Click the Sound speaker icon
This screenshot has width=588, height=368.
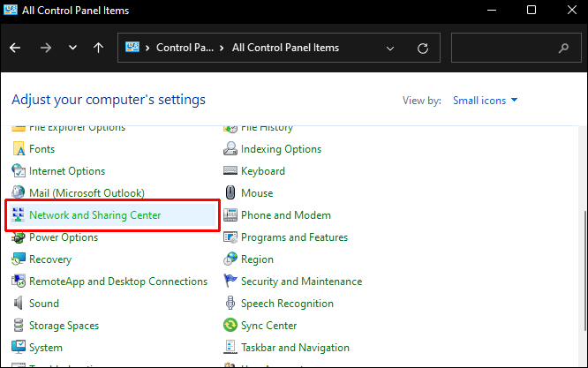tap(18, 303)
